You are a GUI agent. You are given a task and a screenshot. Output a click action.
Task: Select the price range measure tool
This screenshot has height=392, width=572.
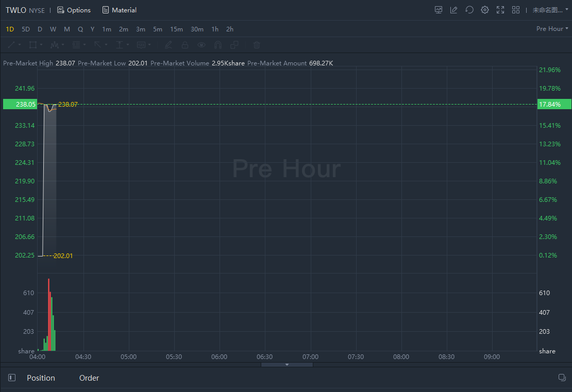point(119,45)
